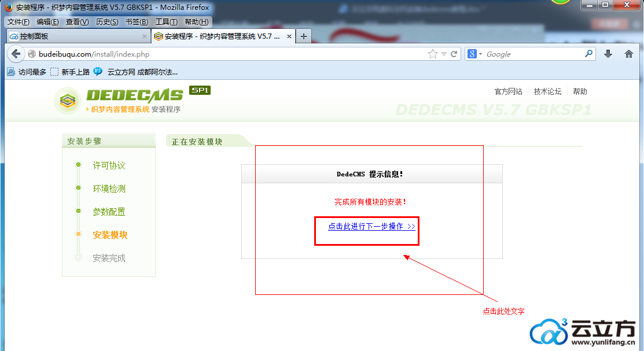Click the site identity globe icon

coord(32,54)
